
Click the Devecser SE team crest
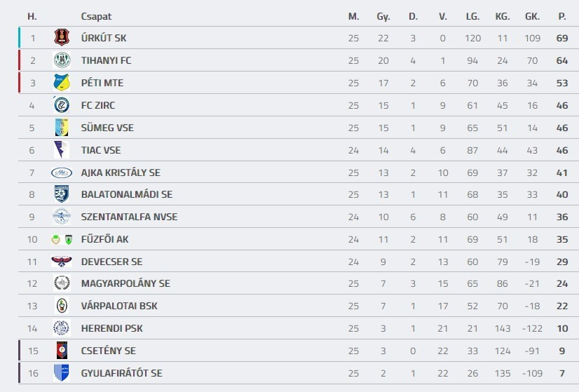[62, 262]
